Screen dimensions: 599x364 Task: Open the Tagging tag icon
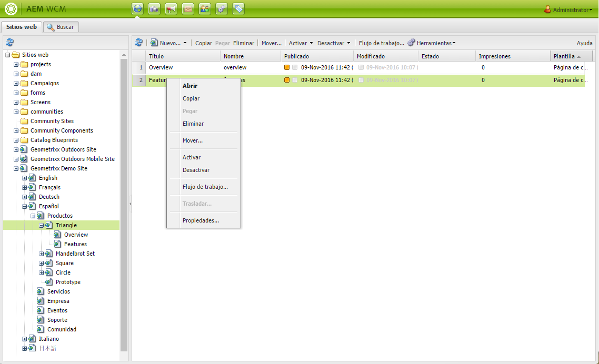(238, 9)
